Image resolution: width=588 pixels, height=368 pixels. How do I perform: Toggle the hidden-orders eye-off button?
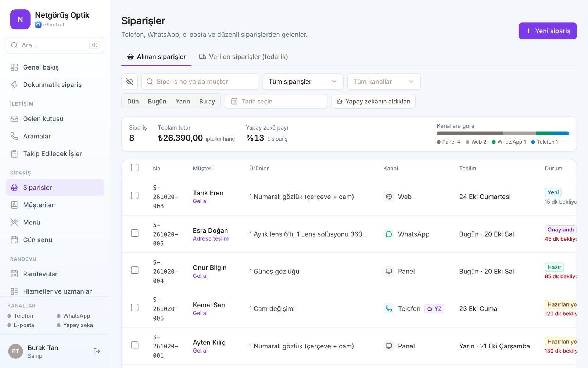(x=130, y=81)
